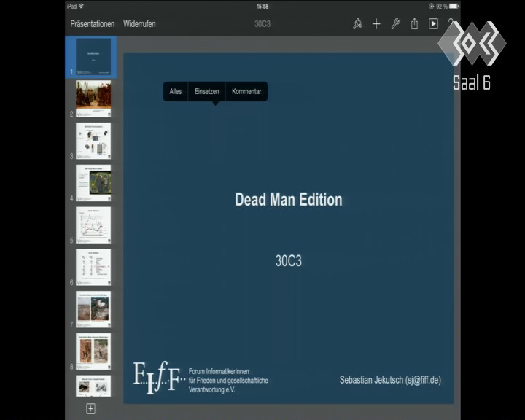Select the Forum InformatikerInnen text block

228,381
